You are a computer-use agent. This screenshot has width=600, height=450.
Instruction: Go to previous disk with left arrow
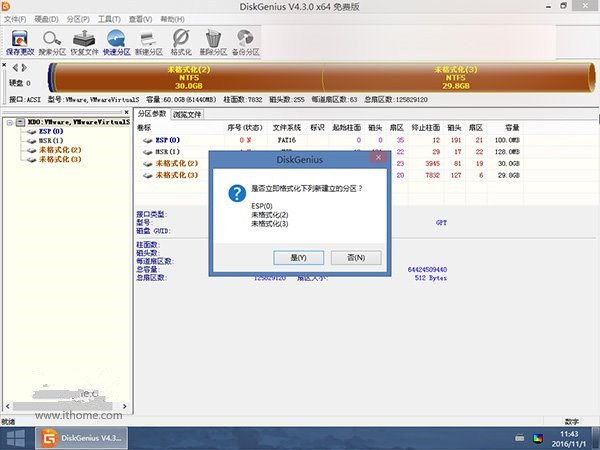[x=14, y=68]
